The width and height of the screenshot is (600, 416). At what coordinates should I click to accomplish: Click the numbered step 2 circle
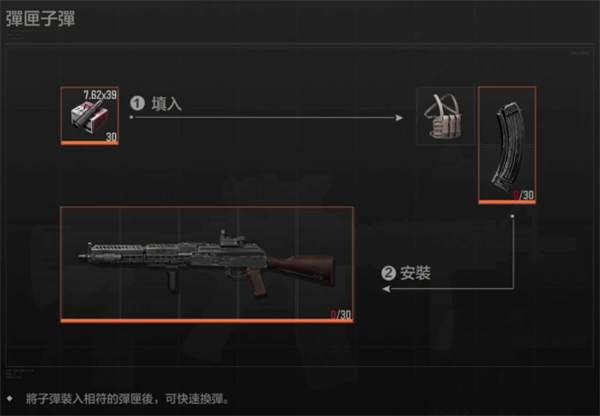click(x=388, y=273)
